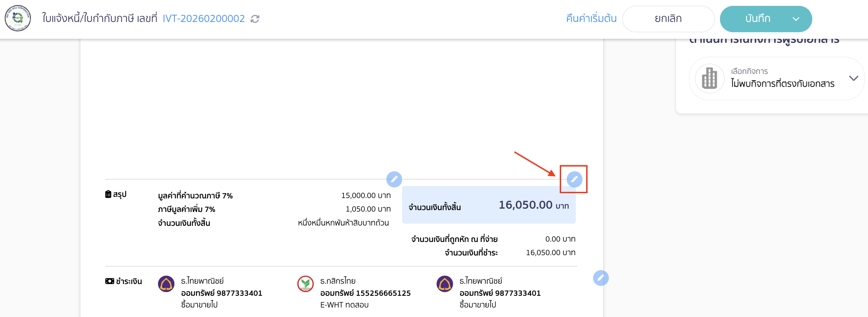868x317 pixels.
Task: Click the company logo in the header
Action: pos(18,18)
